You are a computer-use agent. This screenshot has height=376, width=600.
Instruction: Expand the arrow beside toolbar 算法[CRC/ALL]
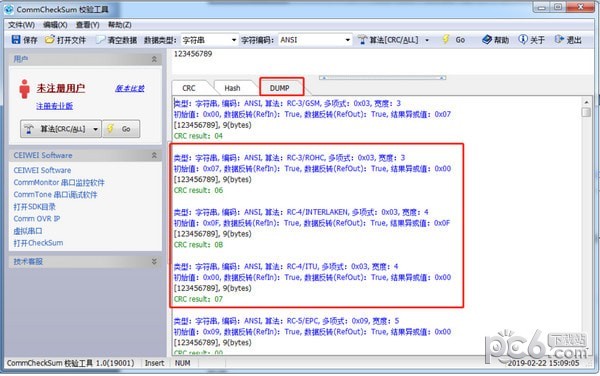(x=427, y=40)
